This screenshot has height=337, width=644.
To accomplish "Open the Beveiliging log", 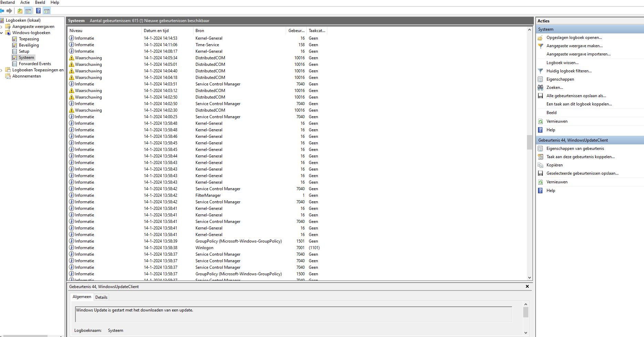I will click(29, 45).
